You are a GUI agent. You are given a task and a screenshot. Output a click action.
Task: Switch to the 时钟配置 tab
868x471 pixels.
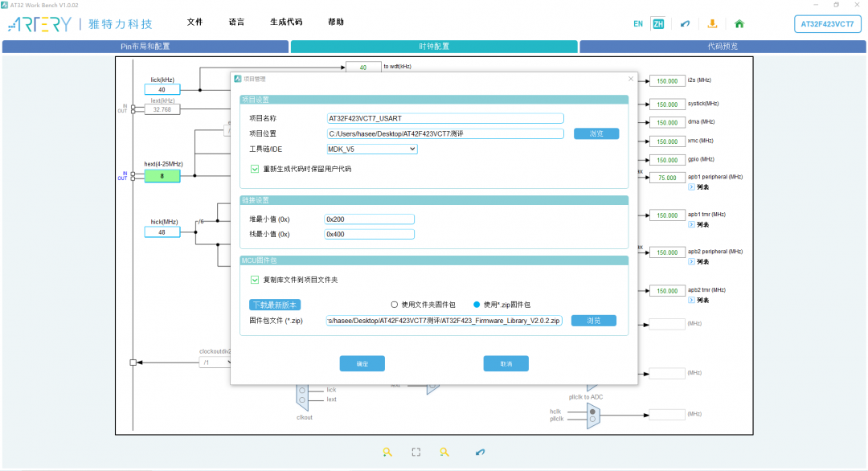434,47
